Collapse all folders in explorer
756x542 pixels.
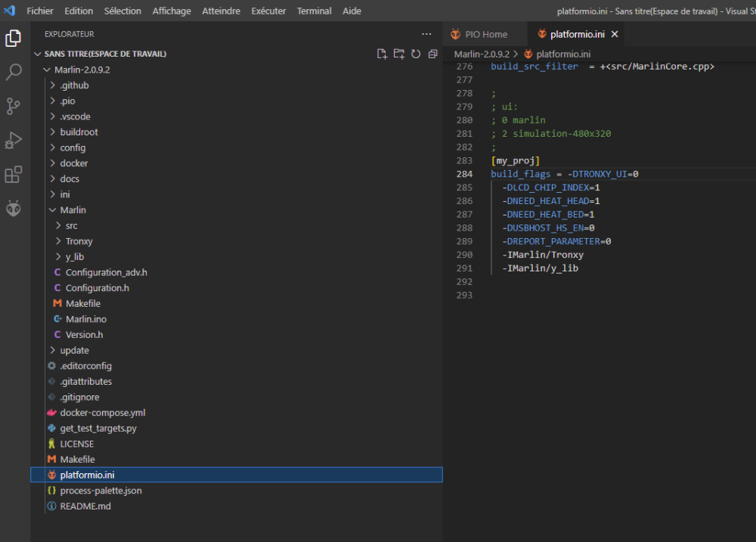(x=432, y=54)
